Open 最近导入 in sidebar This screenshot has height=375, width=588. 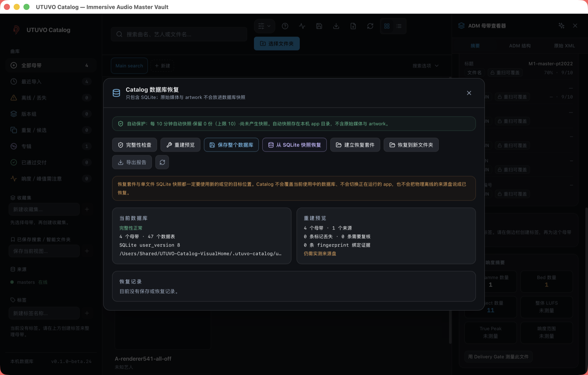click(x=50, y=82)
